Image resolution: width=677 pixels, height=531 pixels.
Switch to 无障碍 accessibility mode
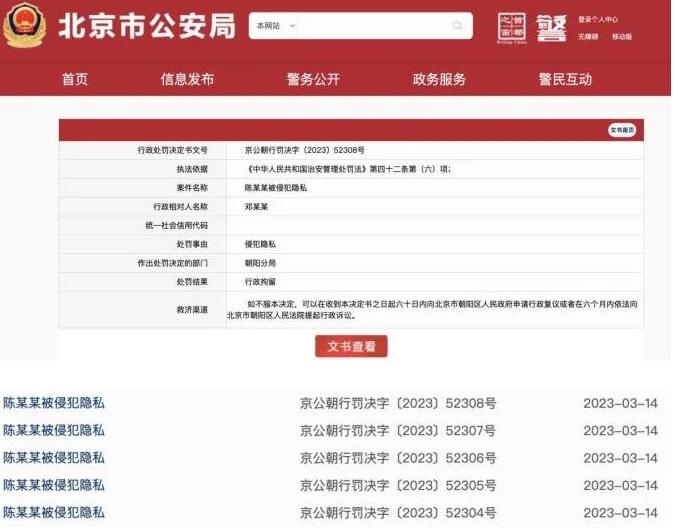[587, 36]
